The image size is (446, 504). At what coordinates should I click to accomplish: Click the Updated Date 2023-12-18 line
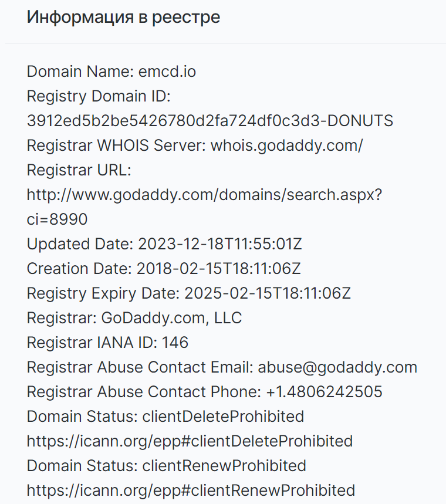[x=164, y=244]
